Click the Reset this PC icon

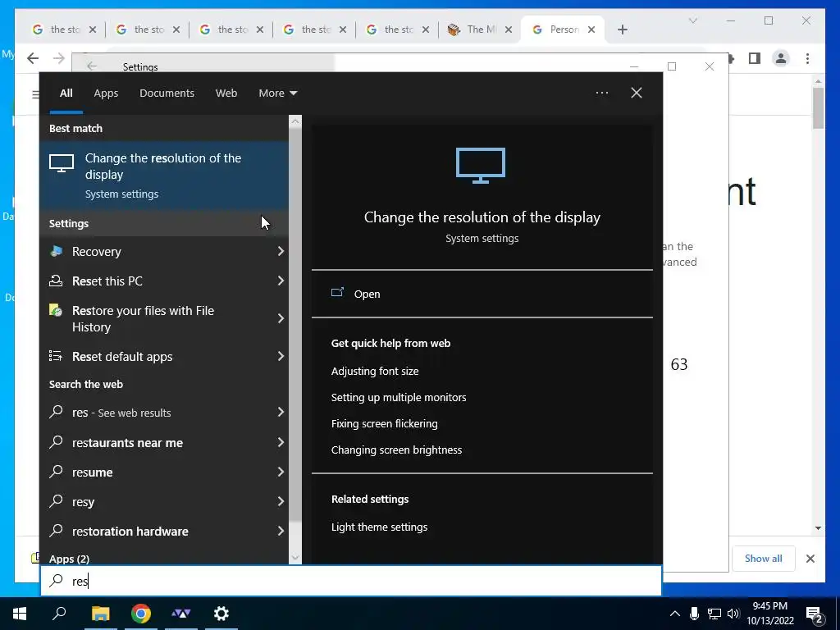pos(56,281)
